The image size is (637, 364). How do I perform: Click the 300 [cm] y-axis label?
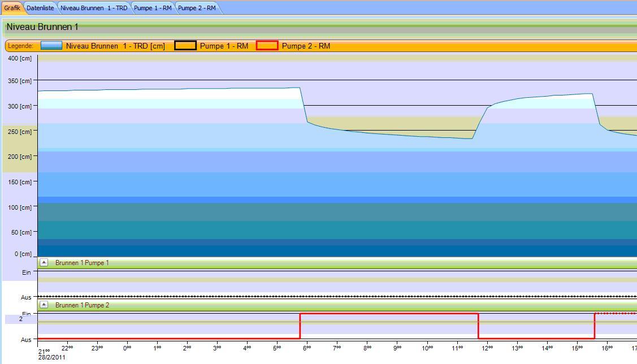tap(20, 106)
